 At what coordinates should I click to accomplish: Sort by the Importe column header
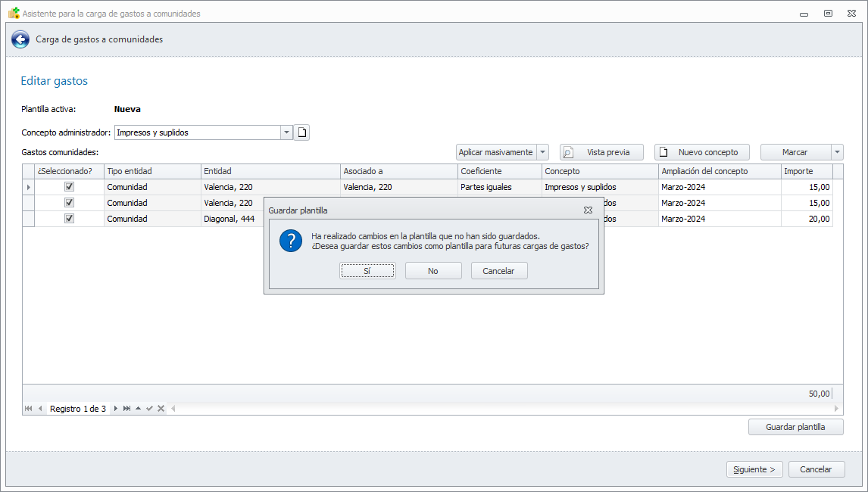pos(807,172)
